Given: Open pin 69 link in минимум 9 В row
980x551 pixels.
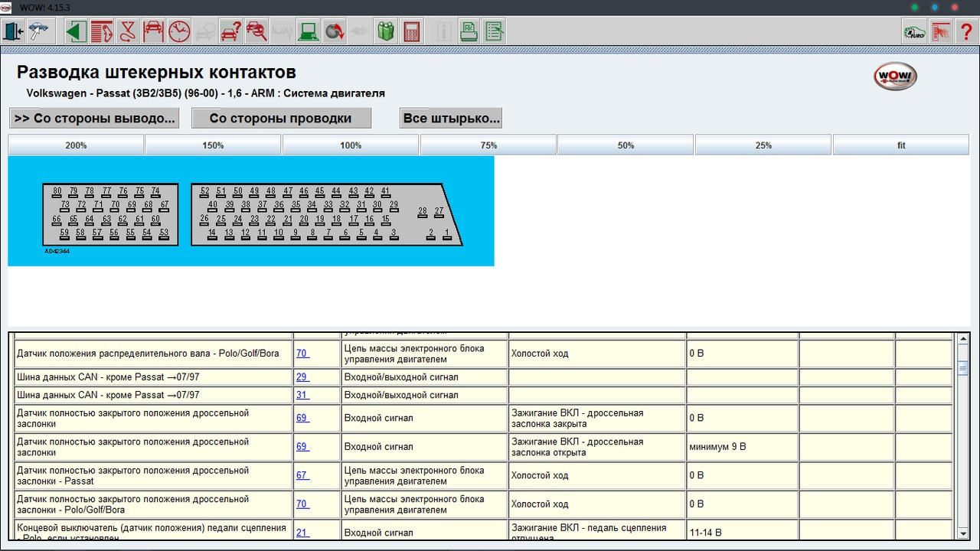Looking at the screenshot, I should 302,446.
